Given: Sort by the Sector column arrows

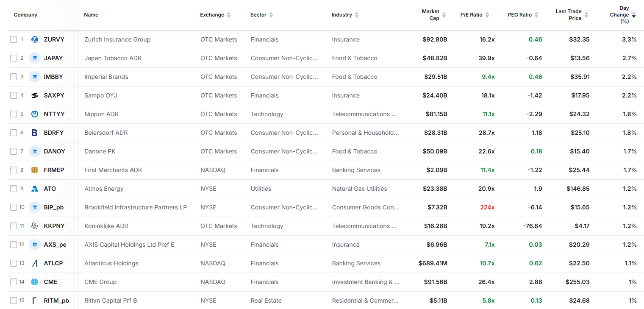Looking at the screenshot, I should pyautogui.click(x=271, y=15).
